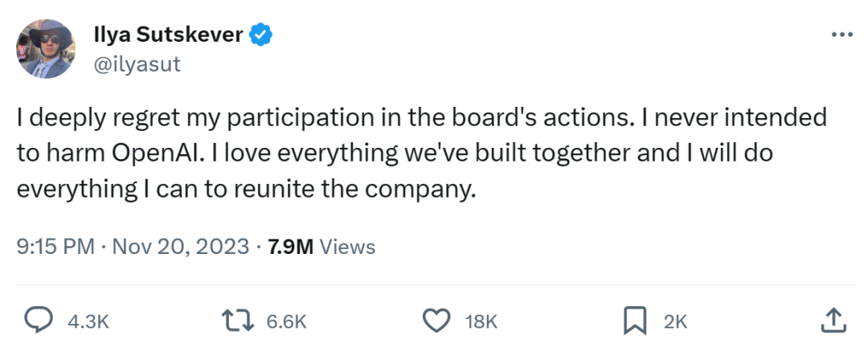Click the Nov 20, 2023 date

tap(179, 246)
